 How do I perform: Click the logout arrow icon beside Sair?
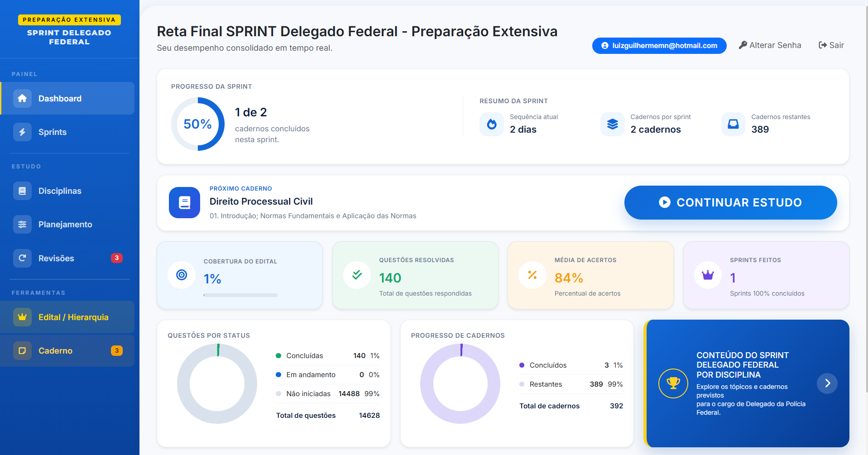(823, 45)
